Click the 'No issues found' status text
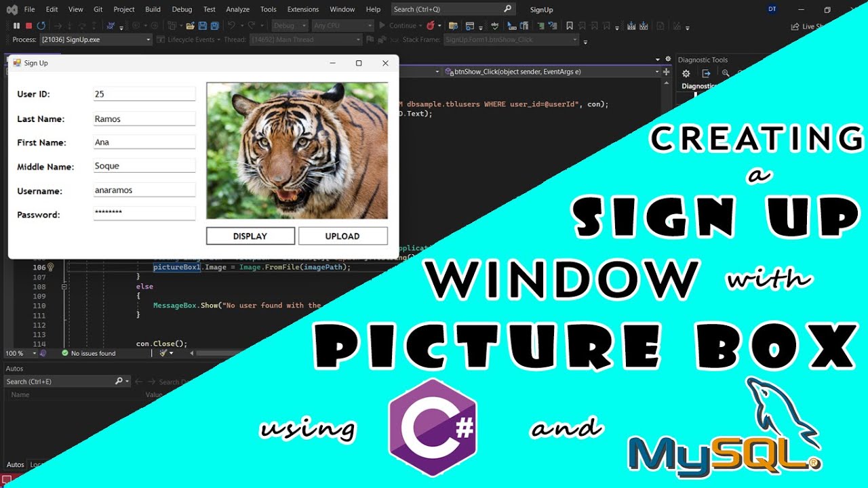The image size is (868, 488). pos(94,353)
